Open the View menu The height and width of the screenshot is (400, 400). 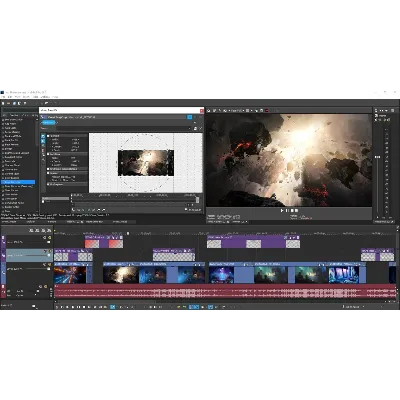tap(18, 97)
